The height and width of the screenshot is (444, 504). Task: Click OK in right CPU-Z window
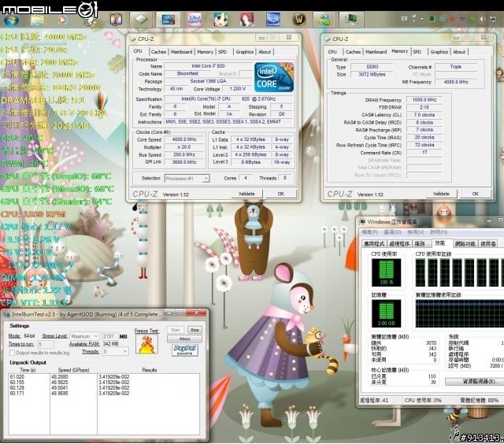pos(476,194)
